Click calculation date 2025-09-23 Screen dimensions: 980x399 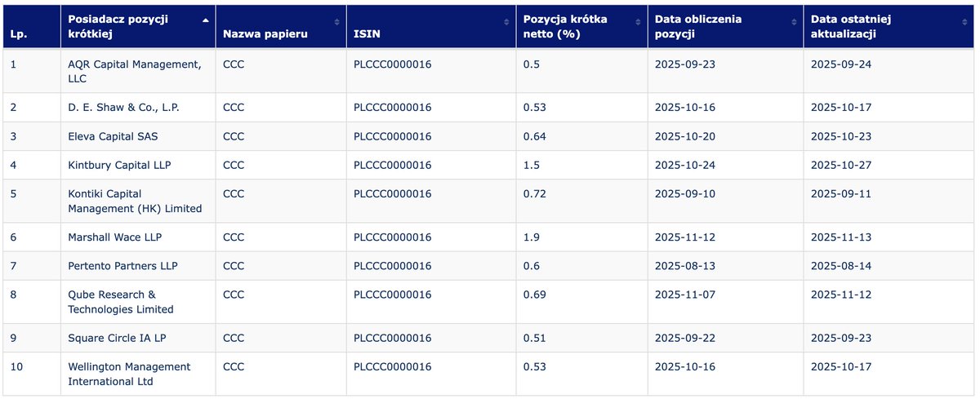click(x=685, y=64)
